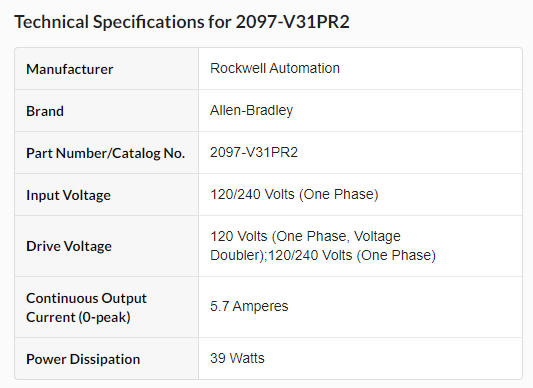The width and height of the screenshot is (533, 388).
Task: Select the Input Voltage label
Action: coord(68,195)
